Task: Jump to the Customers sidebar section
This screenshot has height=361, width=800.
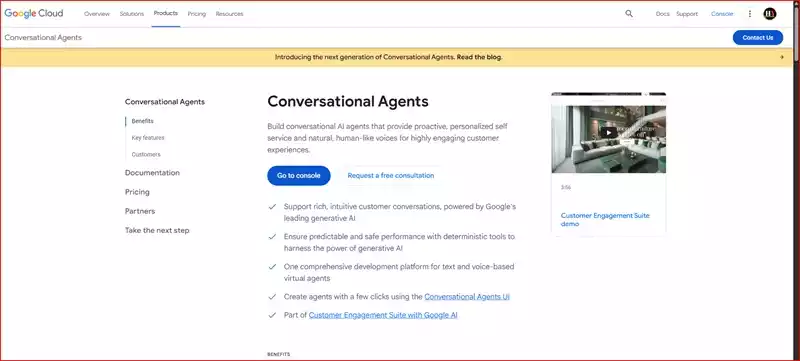Action: [146, 154]
